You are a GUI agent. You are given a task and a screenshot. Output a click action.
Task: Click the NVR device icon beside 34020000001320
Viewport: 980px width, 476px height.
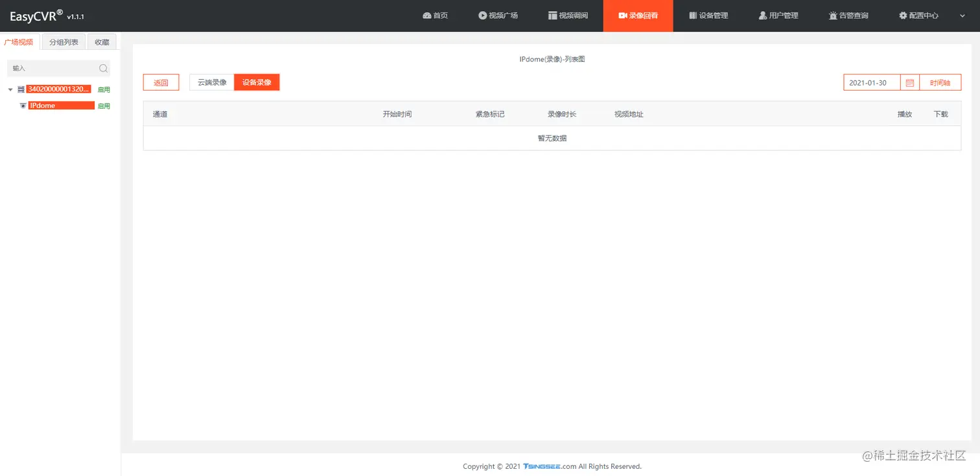(x=21, y=89)
